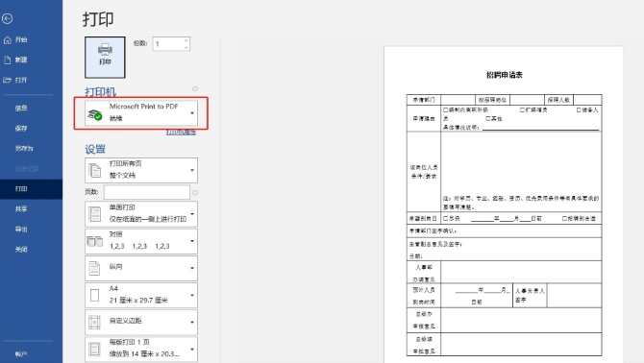Open the 每版打印 1 页 pages per sheet dropdown

click(x=141, y=349)
